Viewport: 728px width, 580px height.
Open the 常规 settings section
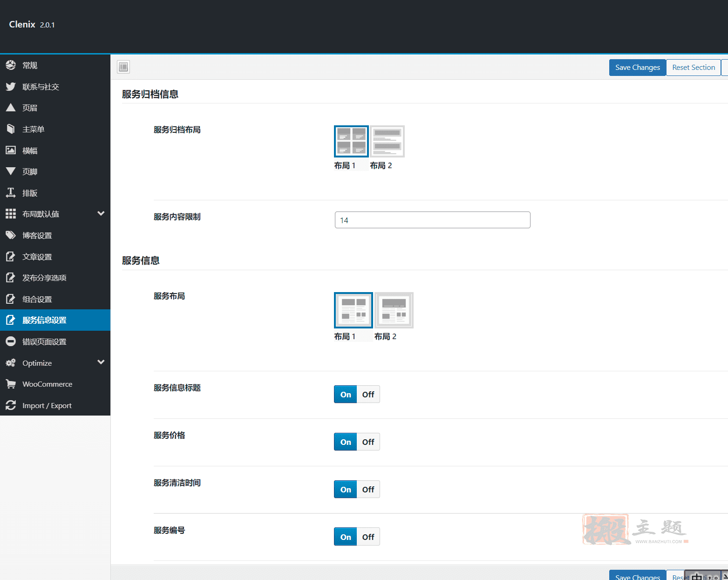[x=55, y=65]
